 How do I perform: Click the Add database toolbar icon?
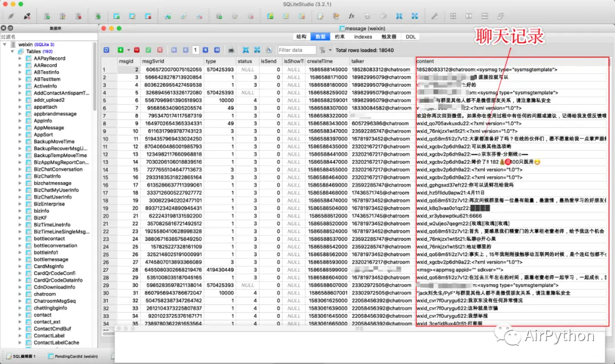(x=47, y=16)
